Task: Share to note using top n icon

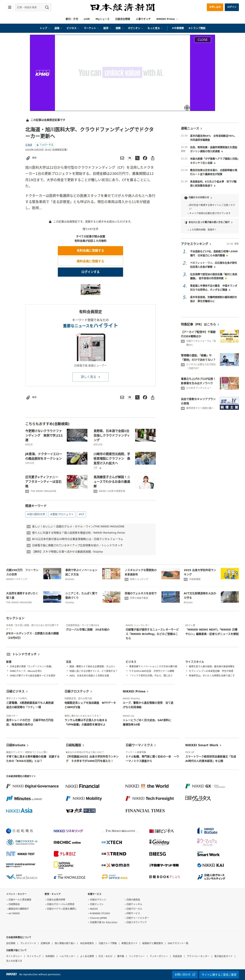Action: point(130,158)
